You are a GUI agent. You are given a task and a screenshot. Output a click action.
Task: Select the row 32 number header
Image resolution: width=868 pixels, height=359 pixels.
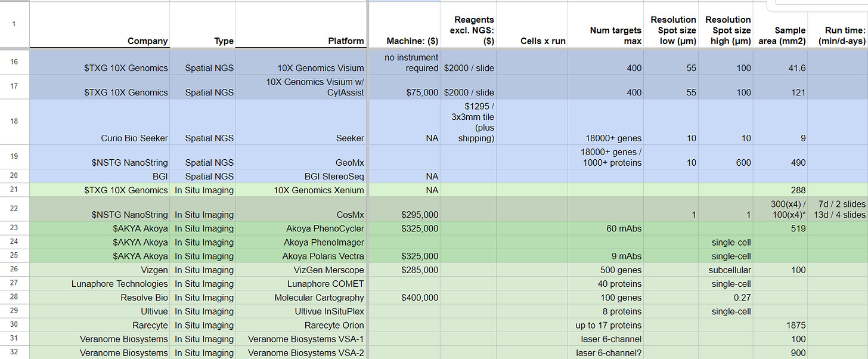pyautogui.click(x=14, y=352)
